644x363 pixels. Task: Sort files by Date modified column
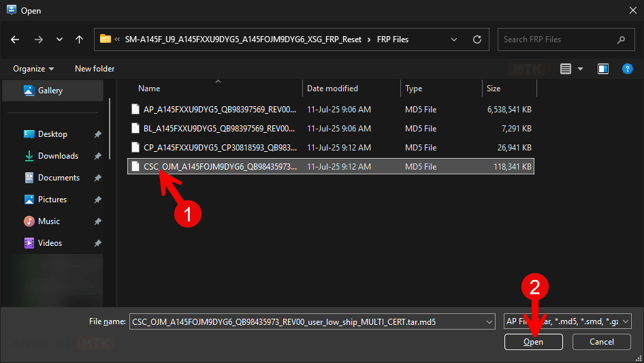pos(332,89)
